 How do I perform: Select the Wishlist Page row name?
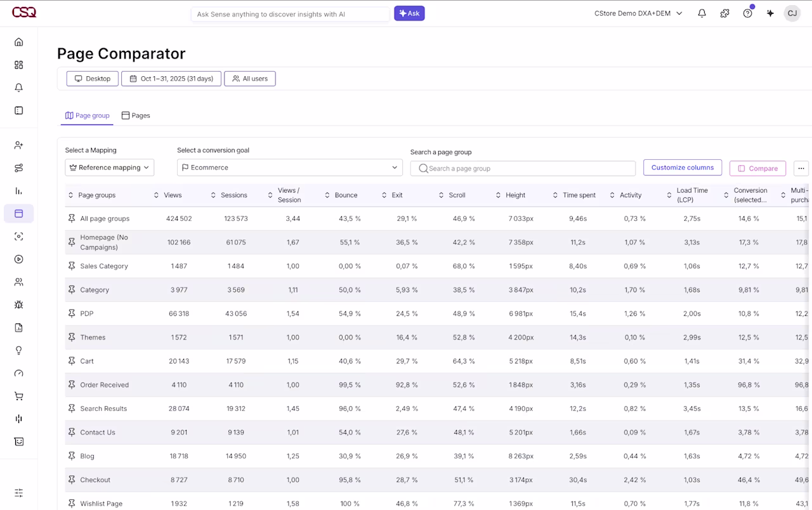(x=101, y=504)
